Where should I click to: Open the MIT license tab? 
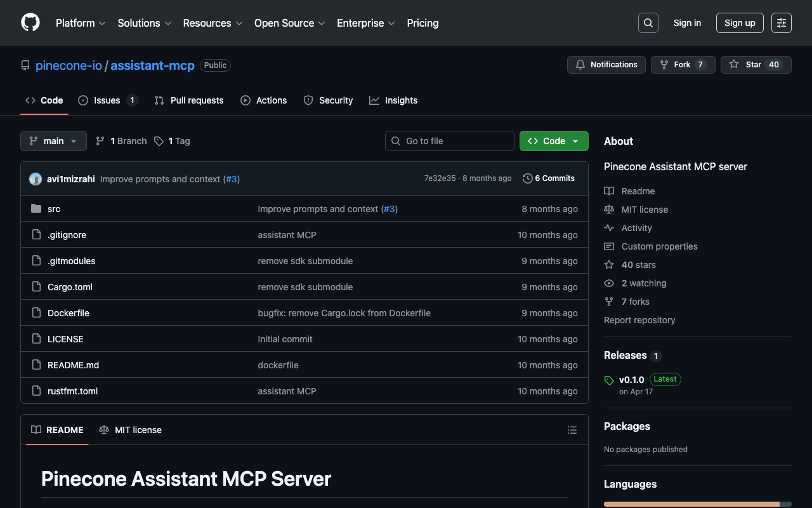(x=131, y=430)
